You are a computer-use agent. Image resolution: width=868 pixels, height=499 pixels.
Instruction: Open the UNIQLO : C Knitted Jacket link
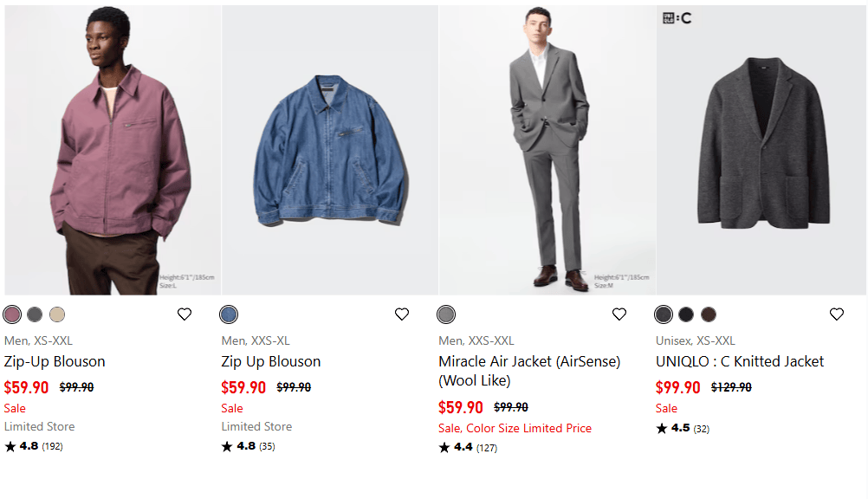pos(740,361)
